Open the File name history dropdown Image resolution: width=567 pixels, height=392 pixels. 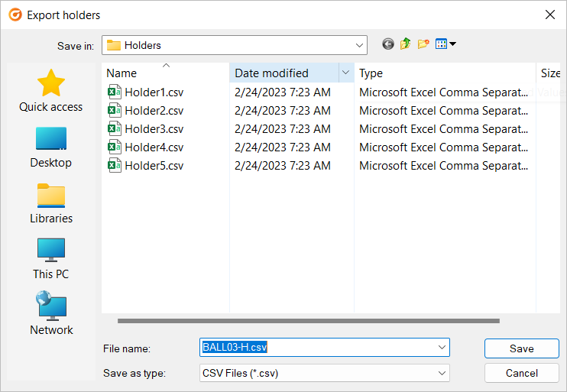(x=442, y=347)
